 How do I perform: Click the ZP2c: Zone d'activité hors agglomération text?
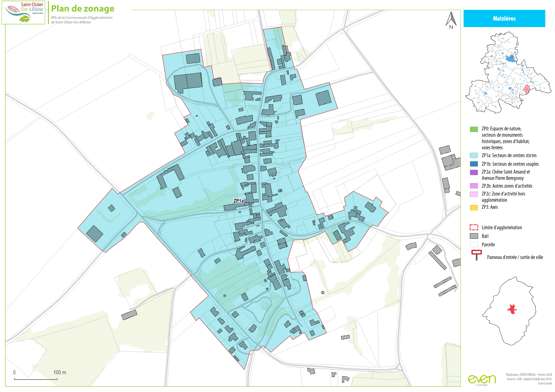point(504,197)
